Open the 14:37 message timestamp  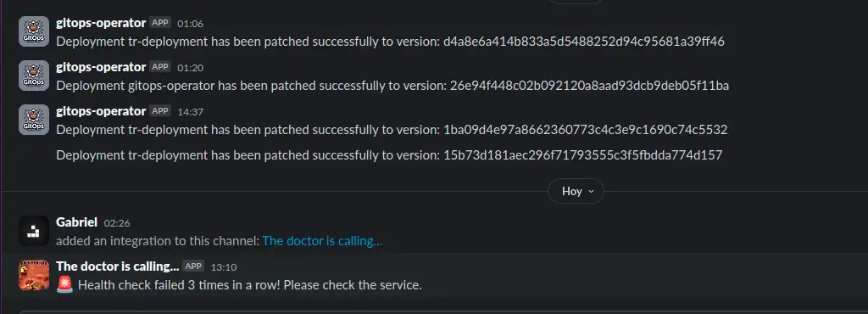pos(191,112)
